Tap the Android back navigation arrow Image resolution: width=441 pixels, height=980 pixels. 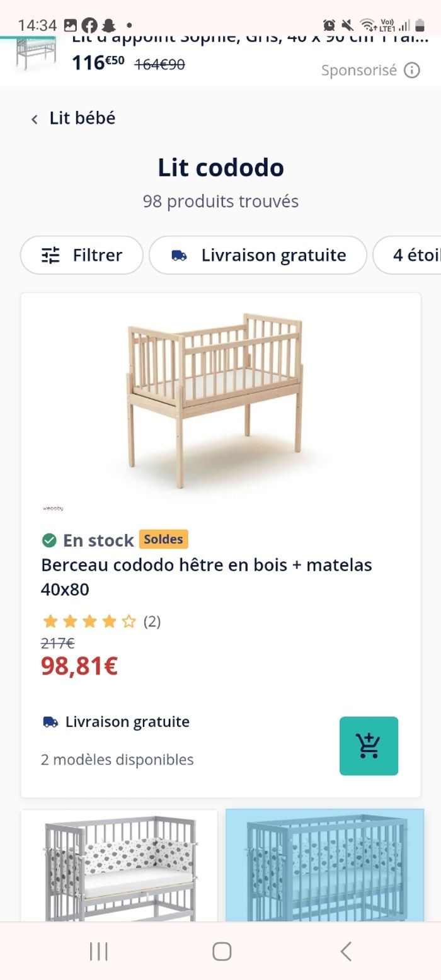click(345, 952)
